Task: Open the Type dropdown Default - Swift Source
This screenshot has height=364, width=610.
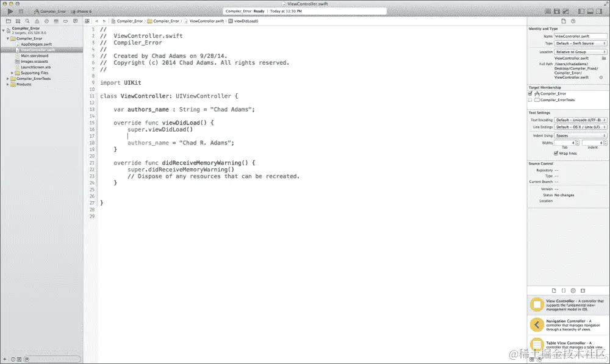Action: pyautogui.click(x=581, y=43)
